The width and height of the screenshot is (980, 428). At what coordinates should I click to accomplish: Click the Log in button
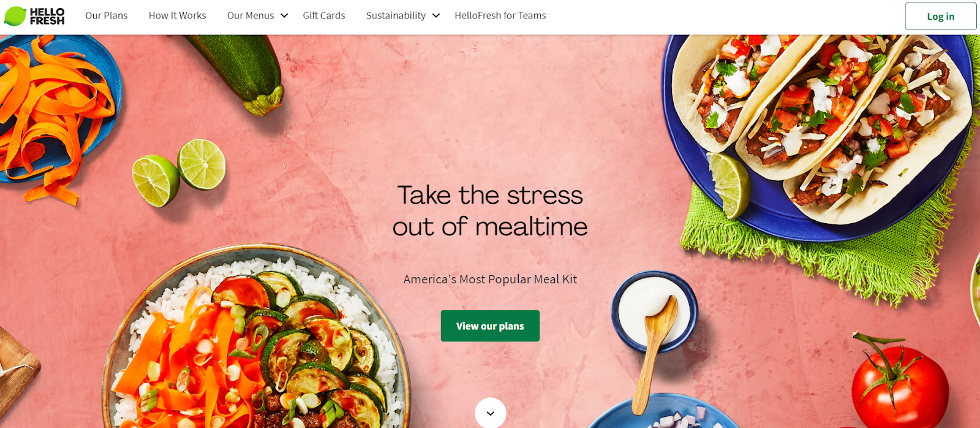point(941,17)
